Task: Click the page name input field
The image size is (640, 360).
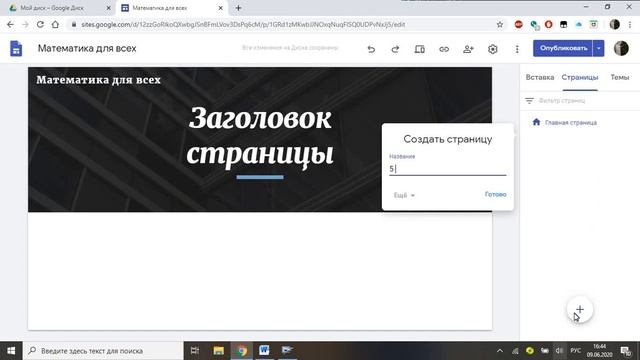Action: point(447,169)
